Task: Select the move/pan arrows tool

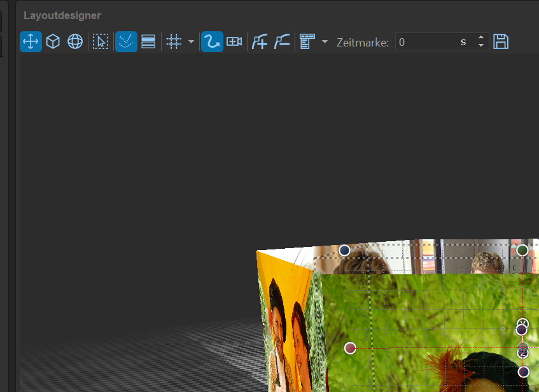Action: pyautogui.click(x=31, y=42)
